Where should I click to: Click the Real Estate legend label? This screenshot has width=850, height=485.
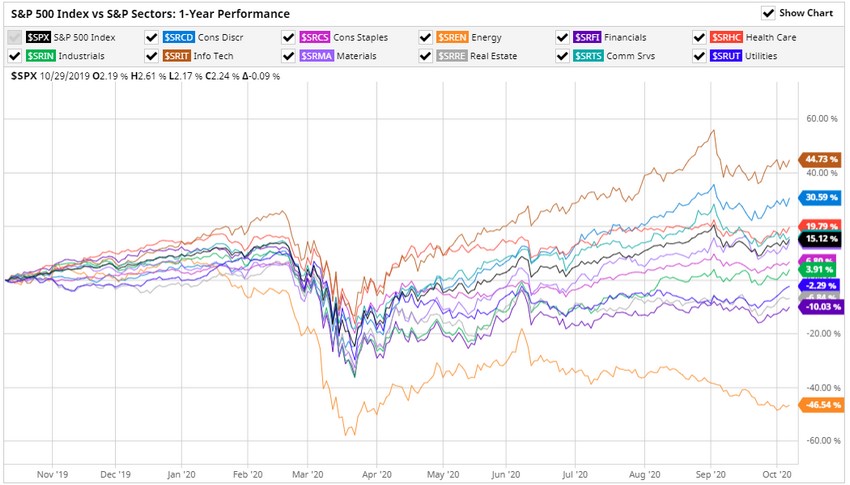pyautogui.click(x=495, y=56)
